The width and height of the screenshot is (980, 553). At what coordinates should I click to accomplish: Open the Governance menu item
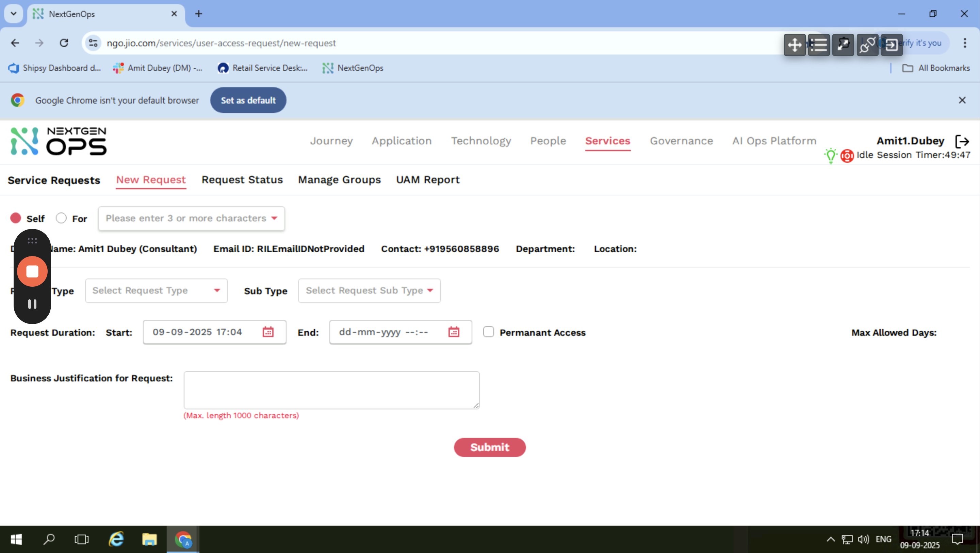click(681, 141)
